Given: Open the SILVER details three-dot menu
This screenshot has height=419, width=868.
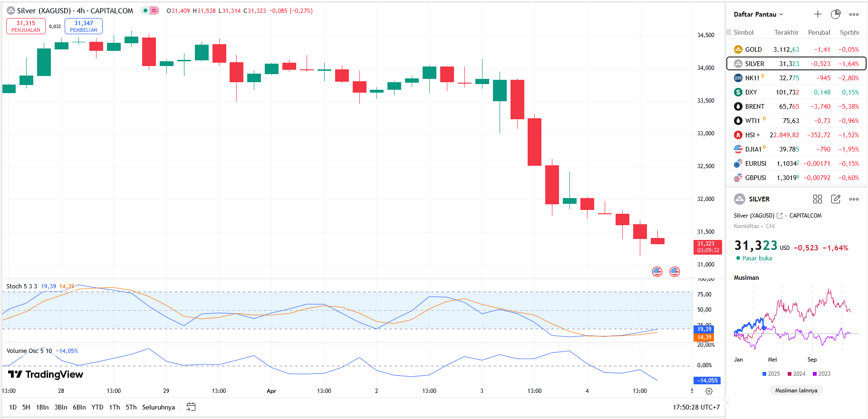Looking at the screenshot, I should [x=854, y=199].
